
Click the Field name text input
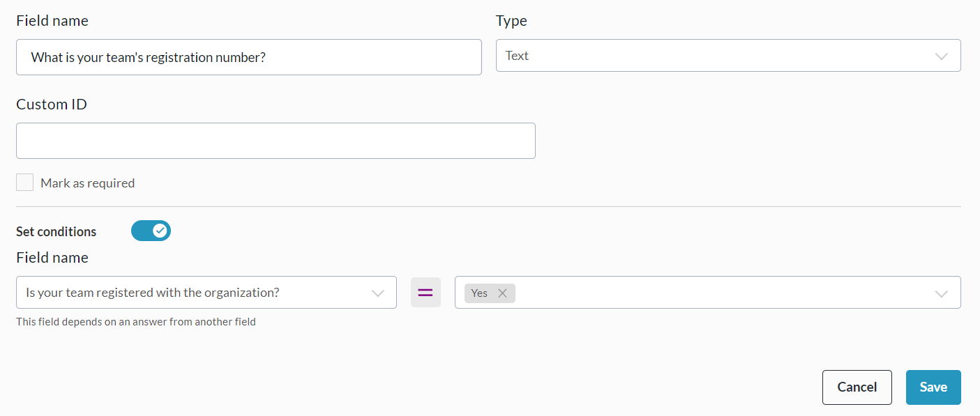click(x=248, y=57)
